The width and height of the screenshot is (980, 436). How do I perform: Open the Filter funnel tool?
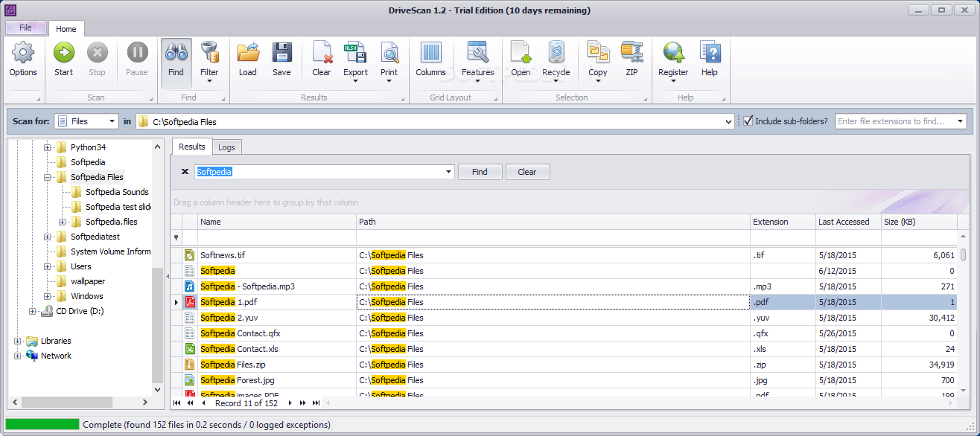pos(209,53)
